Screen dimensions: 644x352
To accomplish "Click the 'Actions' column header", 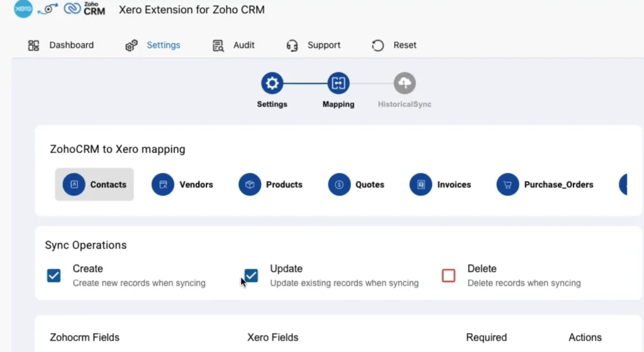I will pos(585,337).
